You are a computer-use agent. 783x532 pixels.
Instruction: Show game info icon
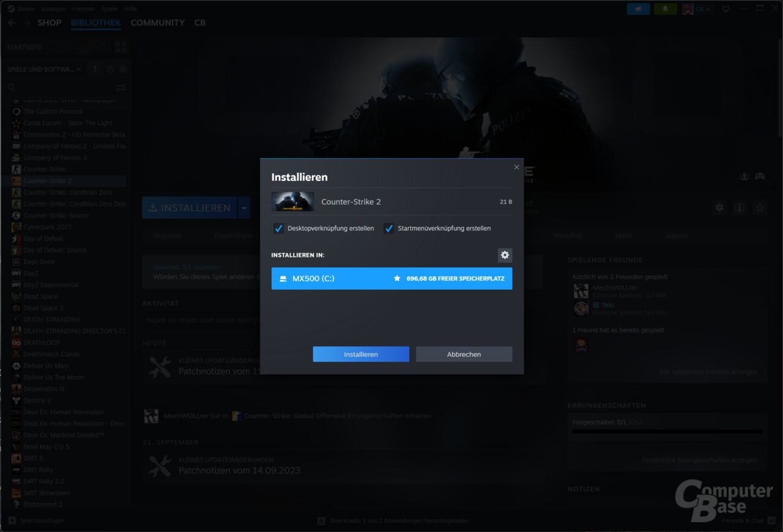pyautogui.click(x=740, y=208)
